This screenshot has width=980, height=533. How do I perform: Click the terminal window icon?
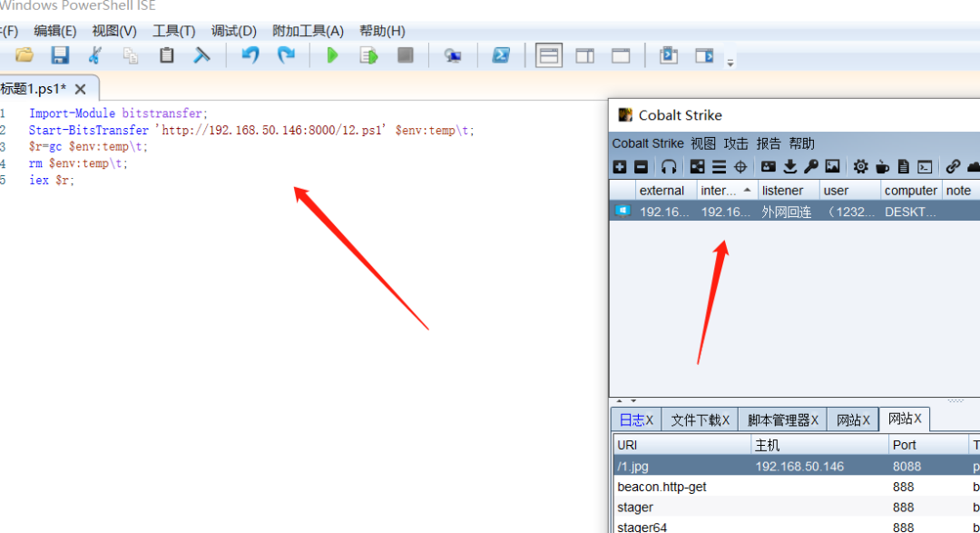click(x=925, y=166)
